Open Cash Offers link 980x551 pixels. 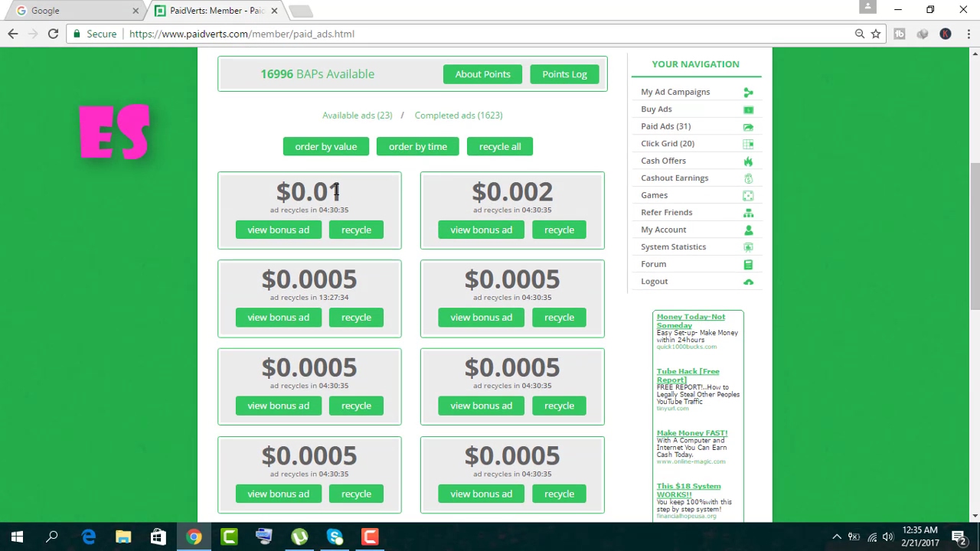[663, 161]
